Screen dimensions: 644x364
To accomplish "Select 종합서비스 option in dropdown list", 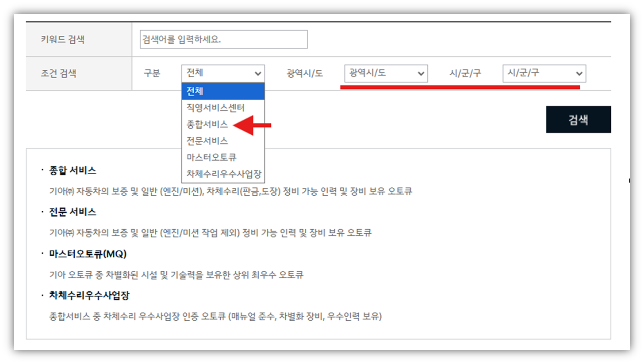I will [x=208, y=125].
